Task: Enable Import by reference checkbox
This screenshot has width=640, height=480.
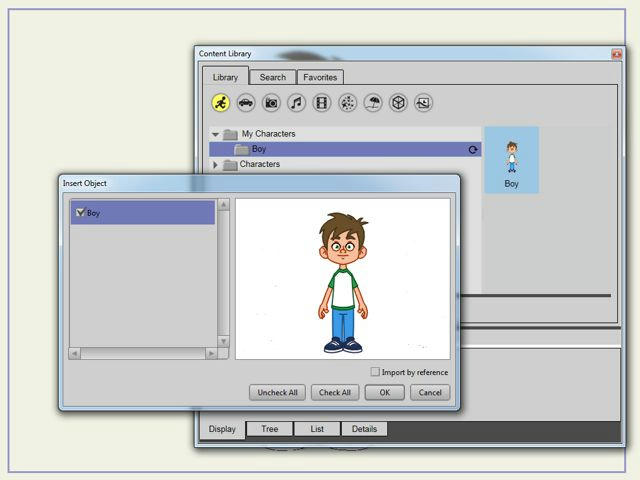Action: 375,372
